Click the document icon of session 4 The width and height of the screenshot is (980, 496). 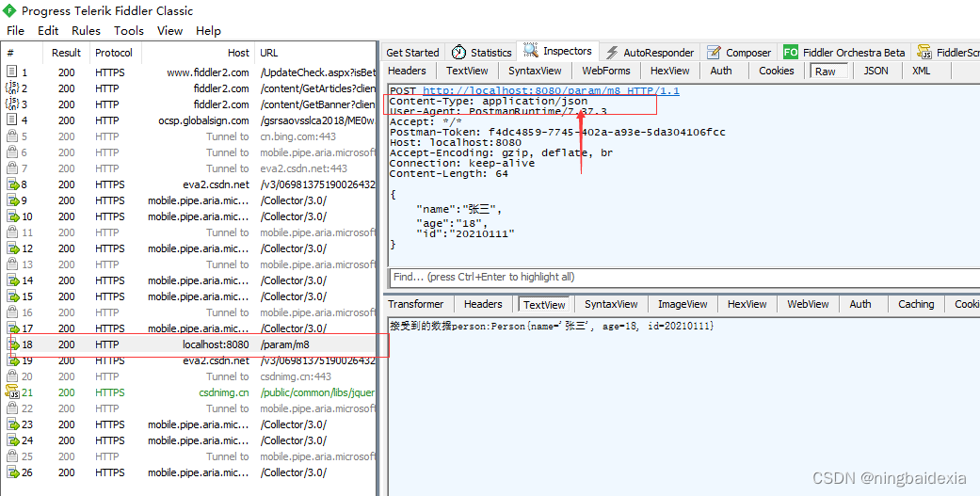(12, 120)
